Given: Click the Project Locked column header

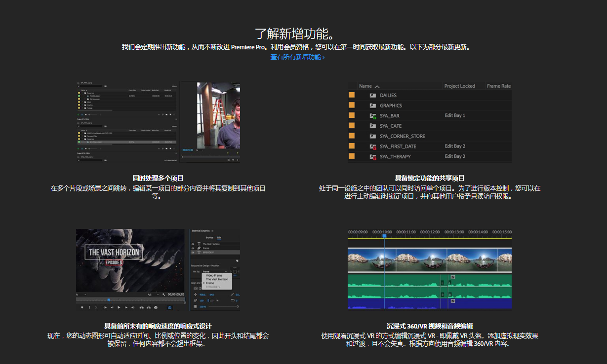Looking at the screenshot, I should [459, 86].
